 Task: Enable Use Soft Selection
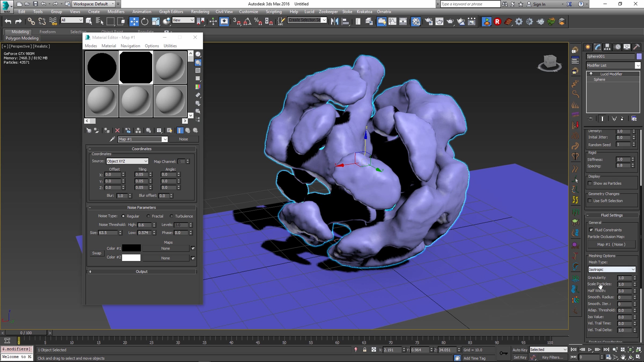[x=590, y=201]
